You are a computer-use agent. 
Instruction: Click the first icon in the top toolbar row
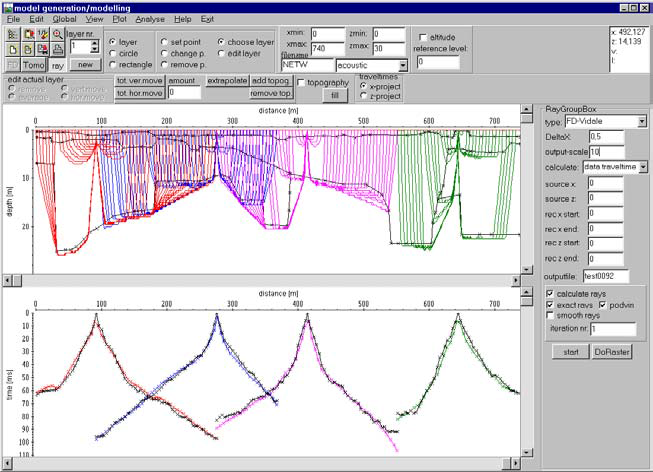pyautogui.click(x=13, y=34)
